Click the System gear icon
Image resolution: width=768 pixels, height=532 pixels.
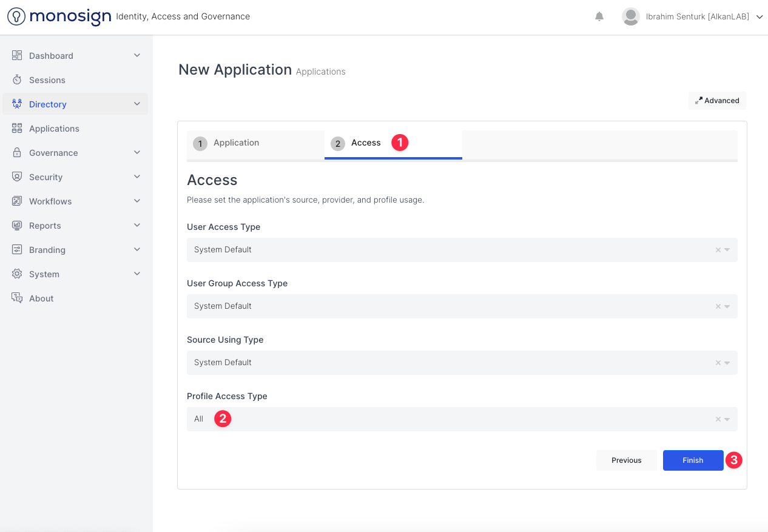coord(17,274)
